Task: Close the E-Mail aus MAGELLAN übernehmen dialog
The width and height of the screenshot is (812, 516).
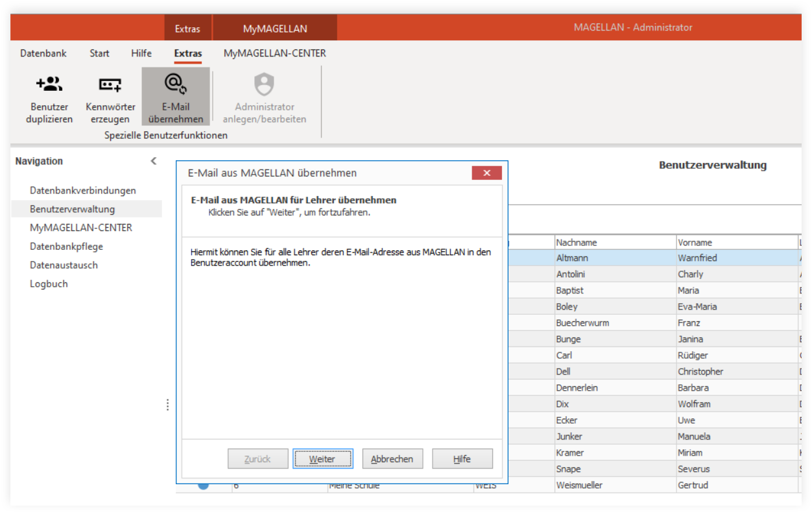Action: pyautogui.click(x=486, y=173)
